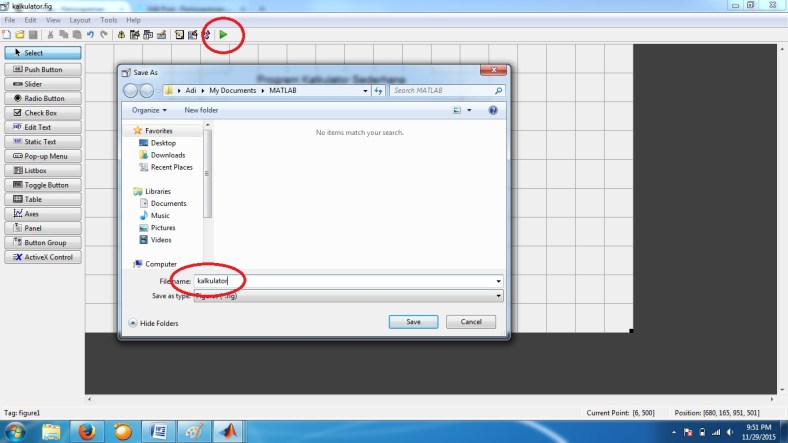Expand the Save as type dropdown

tap(345, 296)
